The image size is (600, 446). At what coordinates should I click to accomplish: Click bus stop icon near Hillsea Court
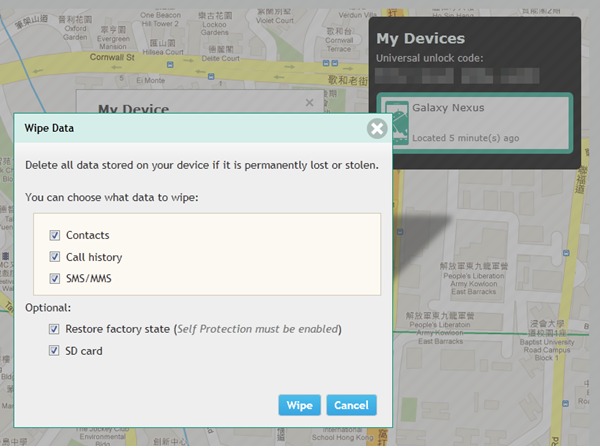170,65
